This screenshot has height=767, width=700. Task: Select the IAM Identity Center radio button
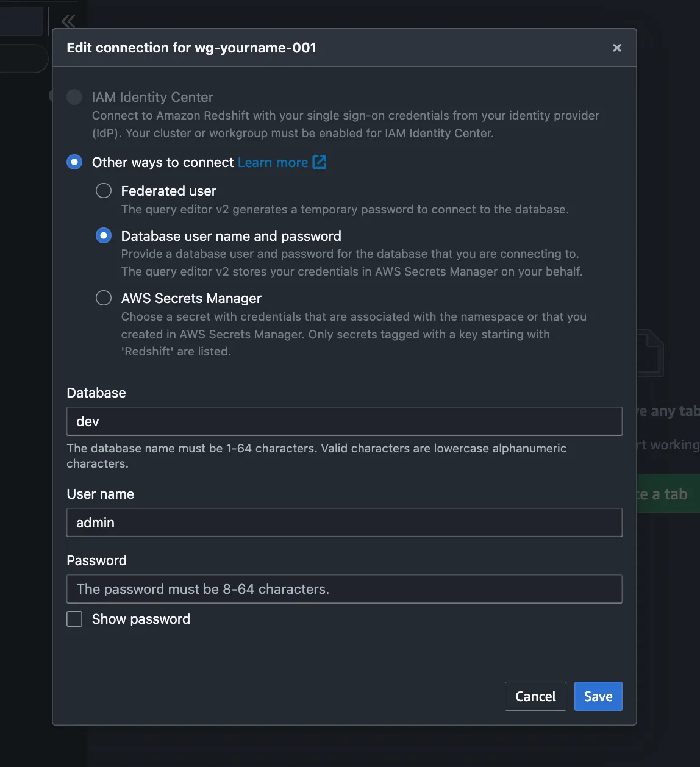(74, 97)
